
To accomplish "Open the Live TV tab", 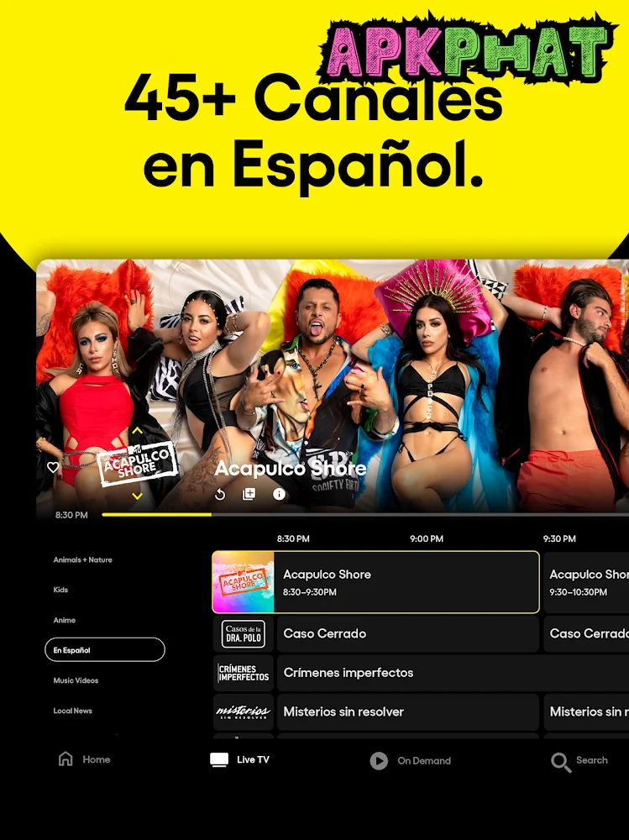I will [239, 759].
